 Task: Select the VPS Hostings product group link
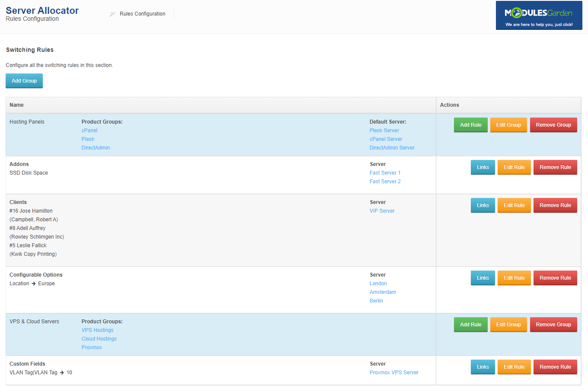(97, 330)
